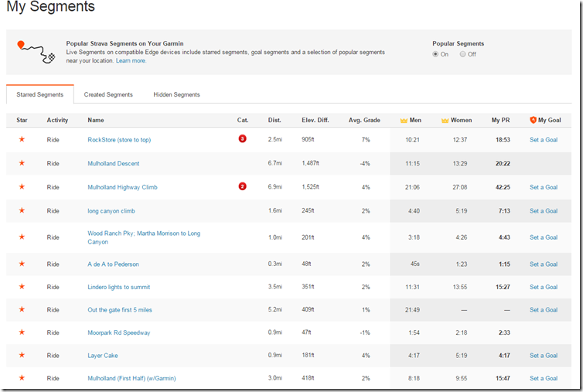Click the category 3 climb badge for RockStore
This screenshot has width=583, height=392.
[x=243, y=138]
